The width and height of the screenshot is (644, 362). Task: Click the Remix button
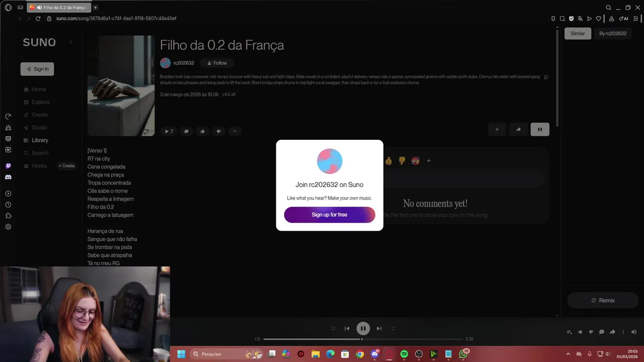click(x=603, y=300)
